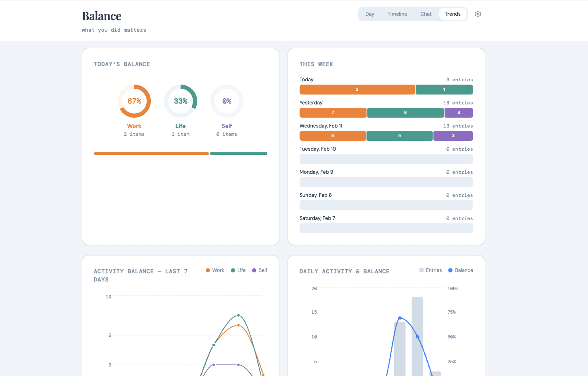Viewport: 588px width, 376px height.
Task: Click the 'Monday, Feb 9' label
Action: (x=317, y=172)
